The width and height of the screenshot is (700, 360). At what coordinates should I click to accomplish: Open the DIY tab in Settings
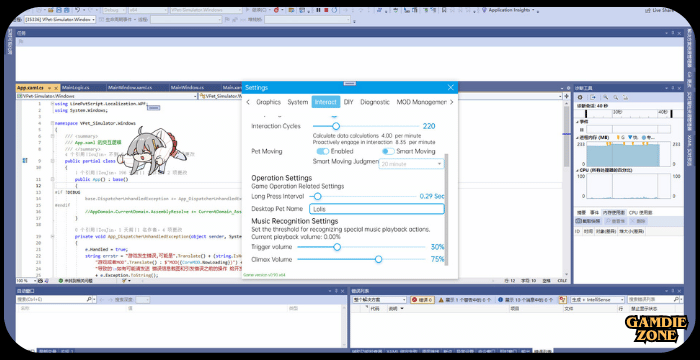pyautogui.click(x=349, y=102)
